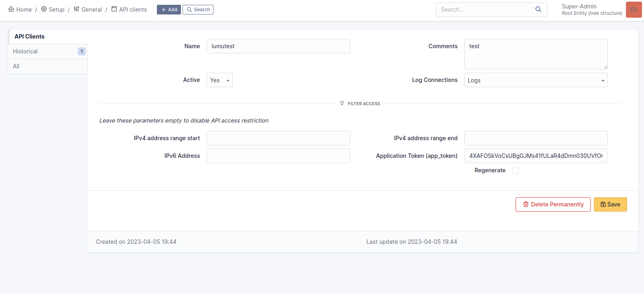Expand the Log Connections dropdown
This screenshot has height=294, width=644.
click(x=536, y=80)
